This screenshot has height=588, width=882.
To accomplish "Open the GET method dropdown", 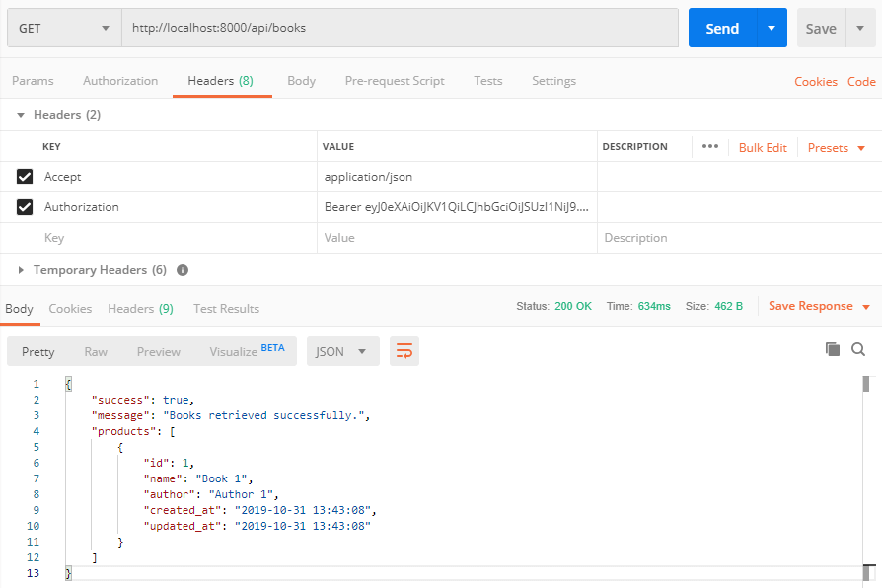I will coord(64,28).
